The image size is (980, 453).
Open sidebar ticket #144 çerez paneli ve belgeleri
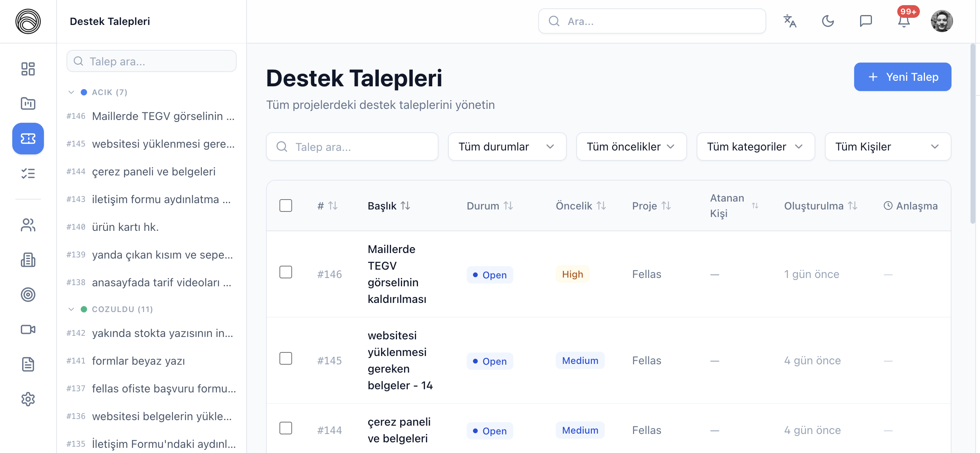pos(151,171)
